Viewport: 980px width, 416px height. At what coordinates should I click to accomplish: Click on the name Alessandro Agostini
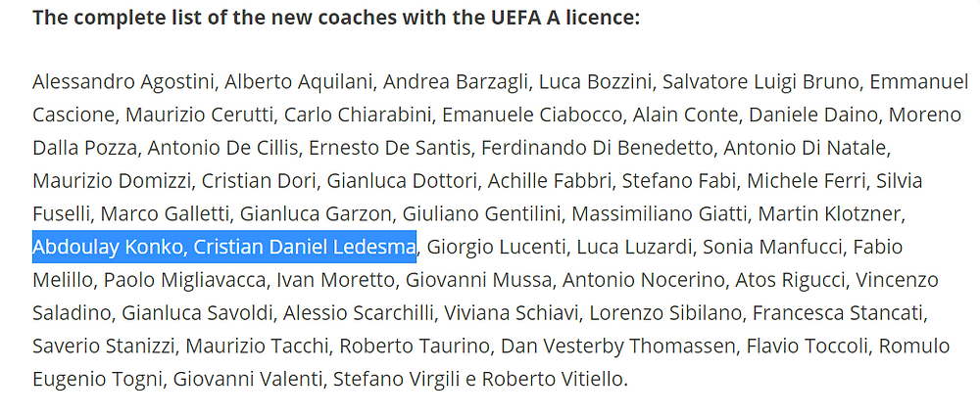pos(123,82)
